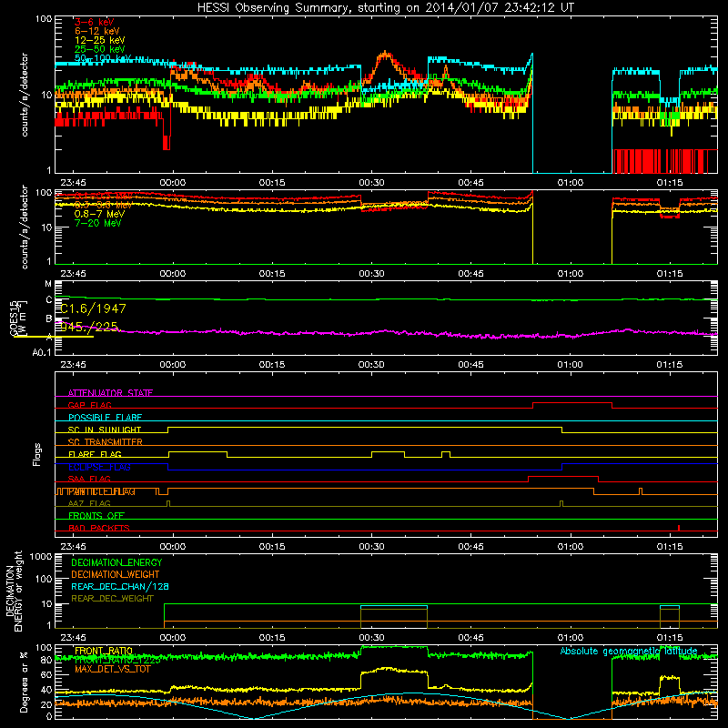The height and width of the screenshot is (728, 728).
Task: Click the yellow FRONT_RATIO legend label
Action: click(104, 652)
